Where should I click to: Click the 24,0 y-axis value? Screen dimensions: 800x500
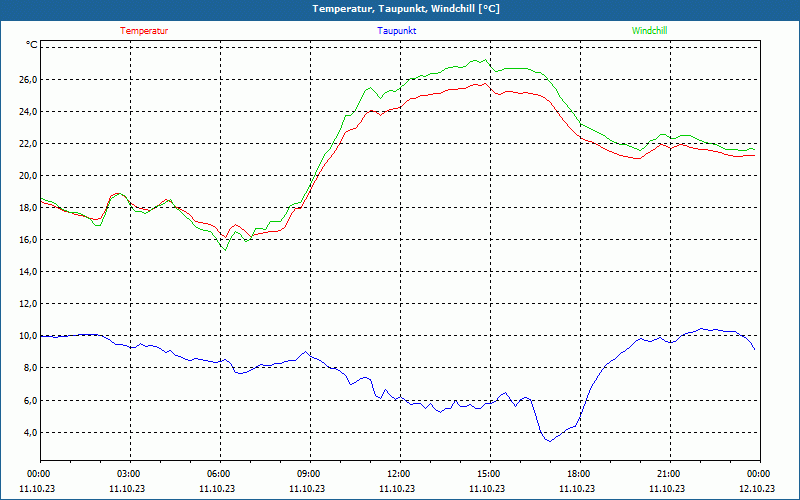pyautogui.click(x=28, y=111)
